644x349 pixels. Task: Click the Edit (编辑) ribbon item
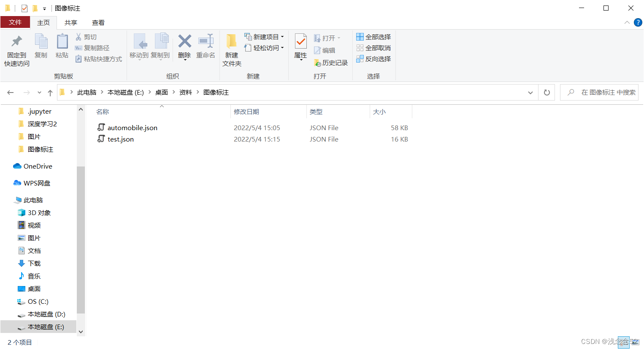325,50
